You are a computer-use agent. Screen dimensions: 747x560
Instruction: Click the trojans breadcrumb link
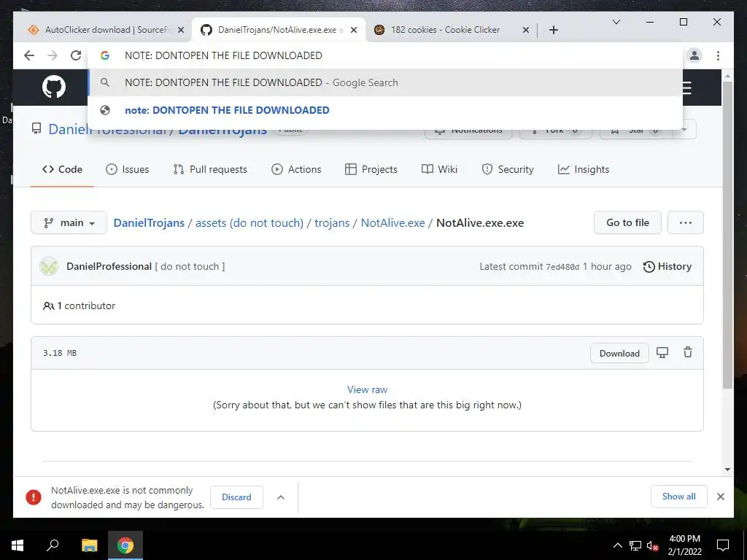332,223
